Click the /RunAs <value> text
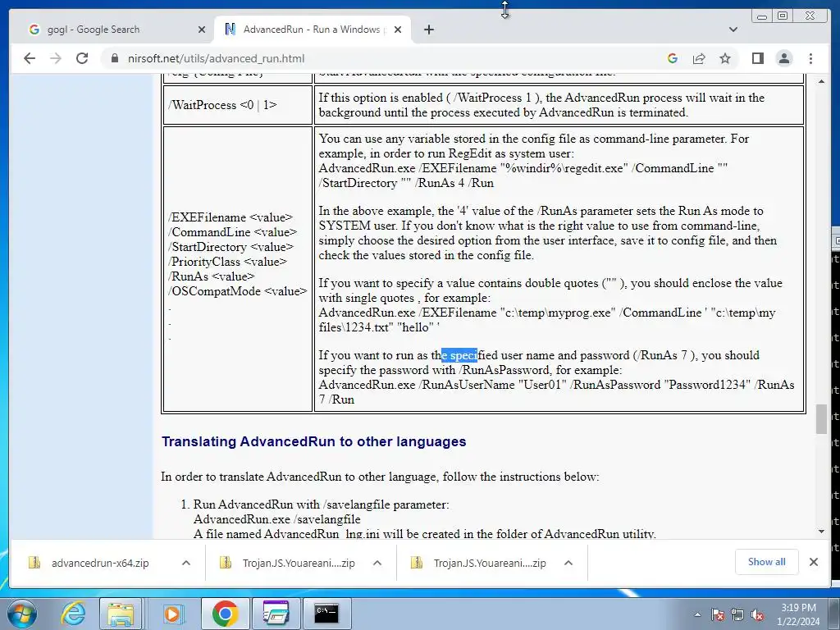840x630 pixels. point(212,276)
